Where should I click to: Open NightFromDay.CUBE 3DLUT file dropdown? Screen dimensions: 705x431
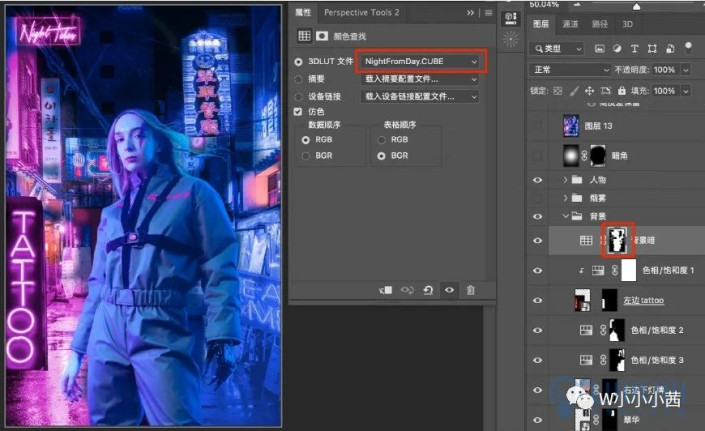tap(420, 61)
